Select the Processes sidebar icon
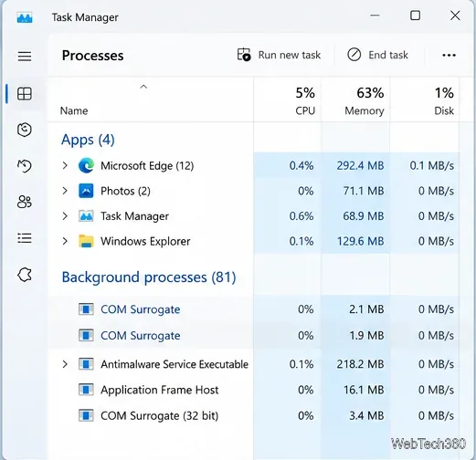The image size is (476, 460). tap(25, 94)
